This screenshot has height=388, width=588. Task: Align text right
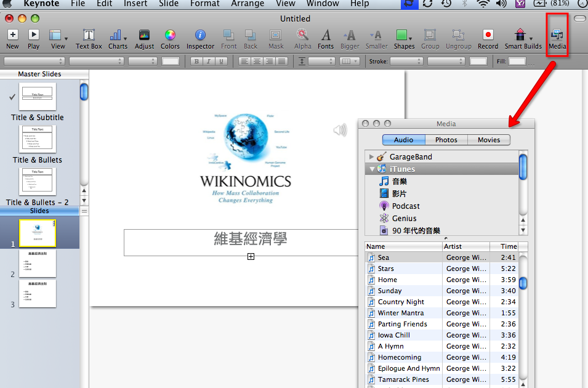click(x=269, y=61)
